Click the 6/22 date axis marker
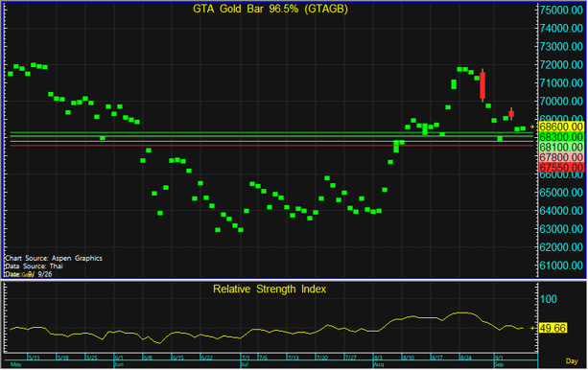 [206, 358]
